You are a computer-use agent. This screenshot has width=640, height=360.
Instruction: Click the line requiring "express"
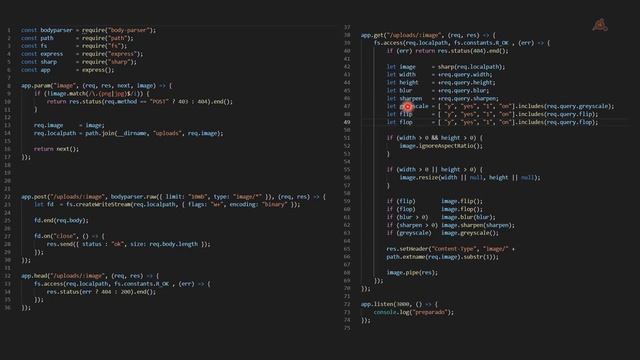82,54
